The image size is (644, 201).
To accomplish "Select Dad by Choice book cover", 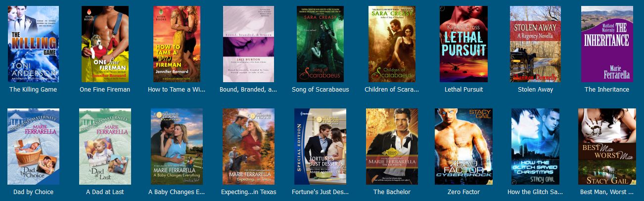I will 33,147.
